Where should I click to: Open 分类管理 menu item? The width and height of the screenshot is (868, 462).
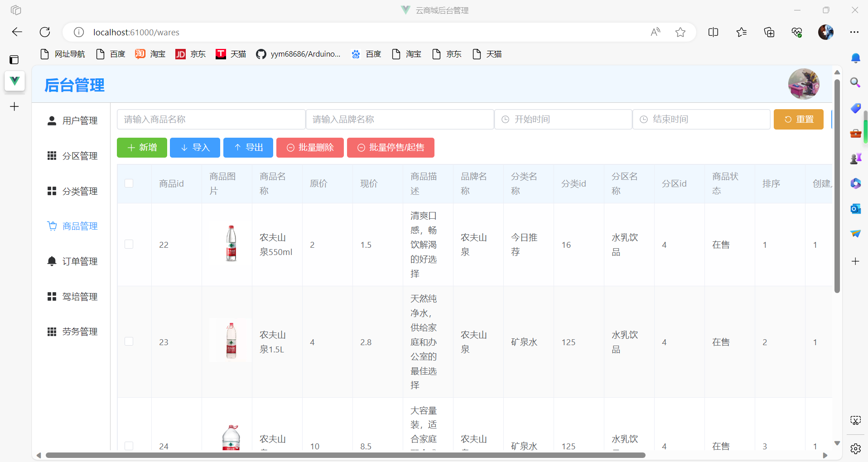tap(72, 191)
